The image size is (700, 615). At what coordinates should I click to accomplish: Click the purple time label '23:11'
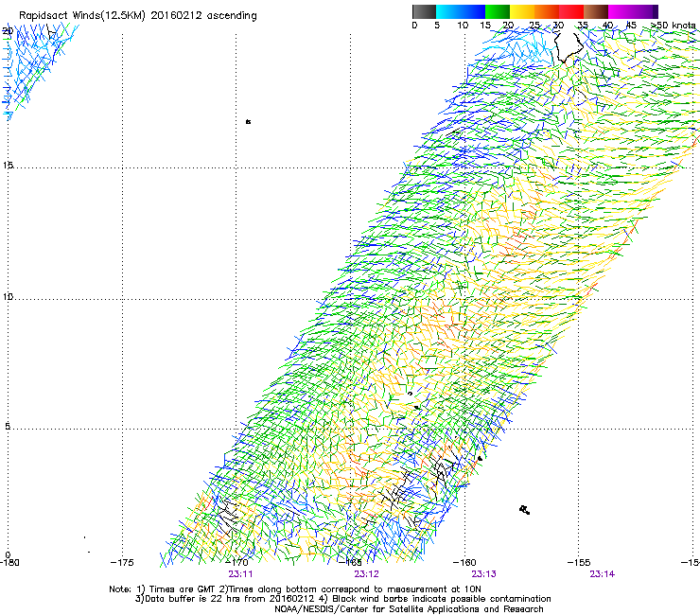(x=240, y=574)
